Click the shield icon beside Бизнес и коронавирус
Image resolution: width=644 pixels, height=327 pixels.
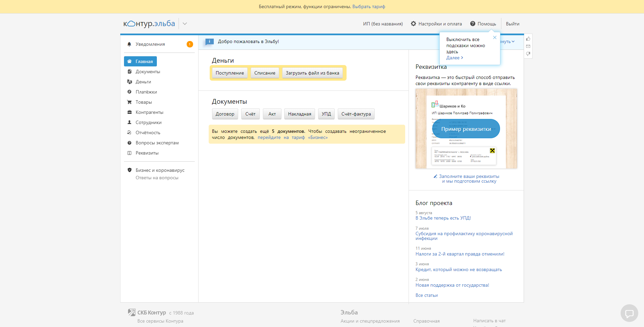point(129,170)
